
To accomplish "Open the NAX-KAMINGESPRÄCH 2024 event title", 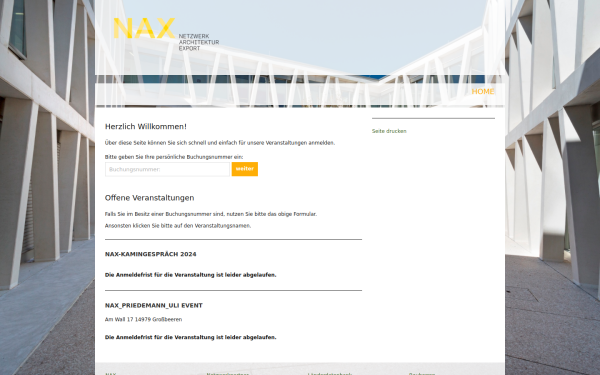I will (150, 254).
